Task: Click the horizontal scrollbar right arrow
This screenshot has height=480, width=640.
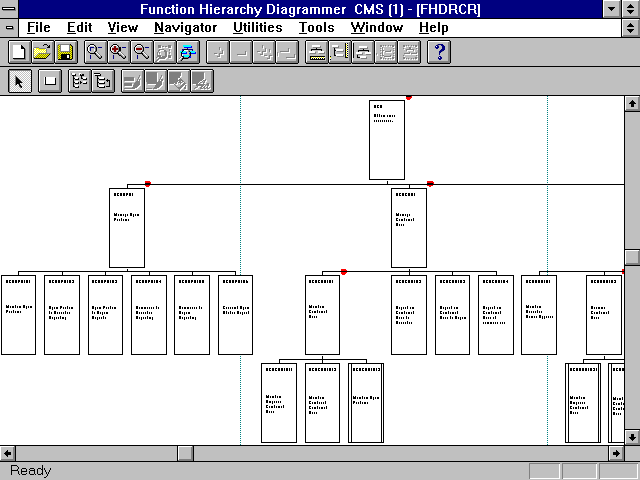Action: coord(615,453)
